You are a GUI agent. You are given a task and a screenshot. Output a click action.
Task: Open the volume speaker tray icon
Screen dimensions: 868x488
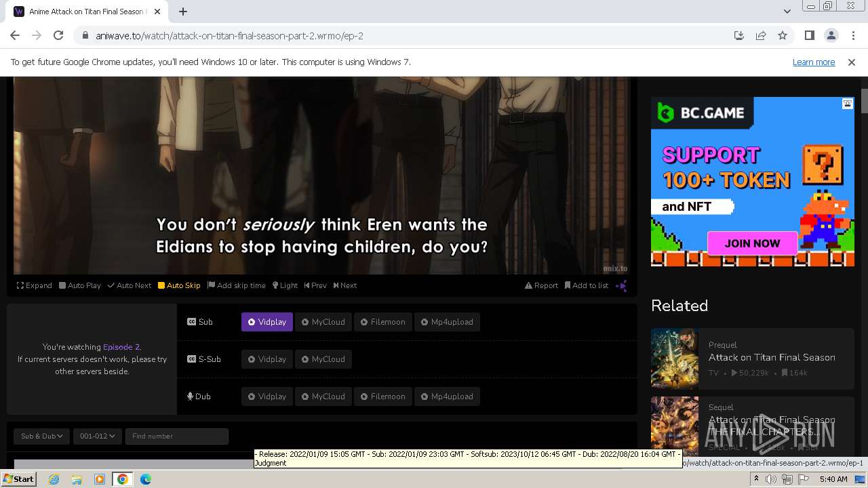(771, 479)
